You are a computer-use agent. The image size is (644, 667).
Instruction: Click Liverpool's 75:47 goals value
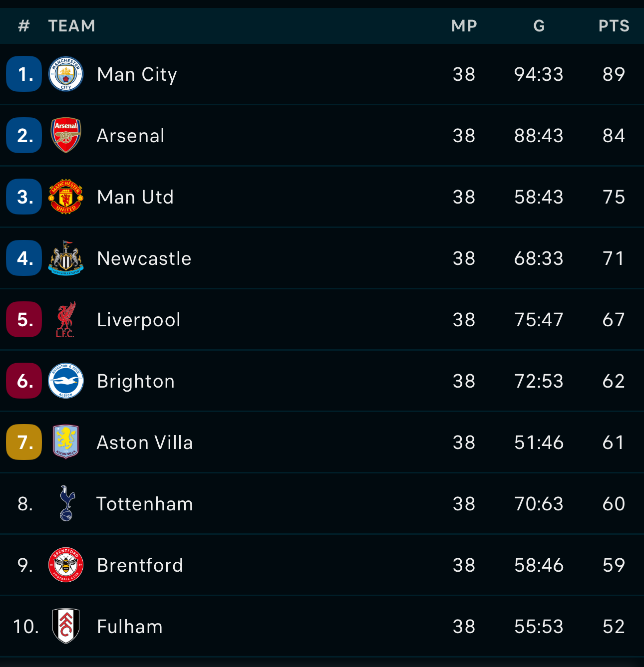(x=539, y=320)
